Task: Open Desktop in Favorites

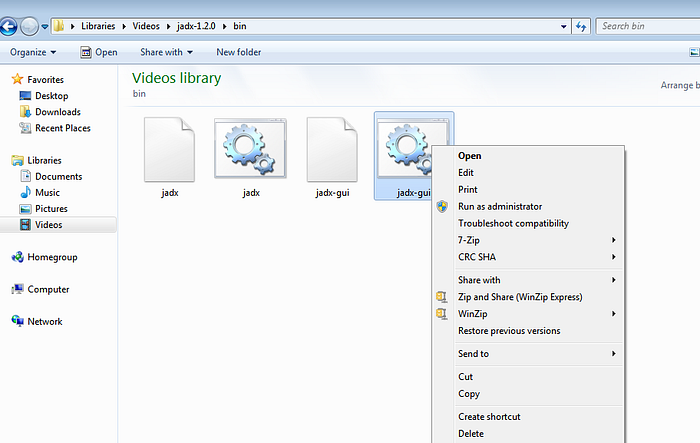Action: tap(52, 96)
